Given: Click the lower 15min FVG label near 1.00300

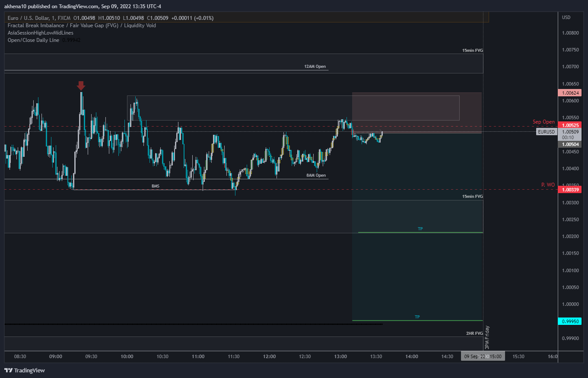Looking at the screenshot, I should point(472,197).
